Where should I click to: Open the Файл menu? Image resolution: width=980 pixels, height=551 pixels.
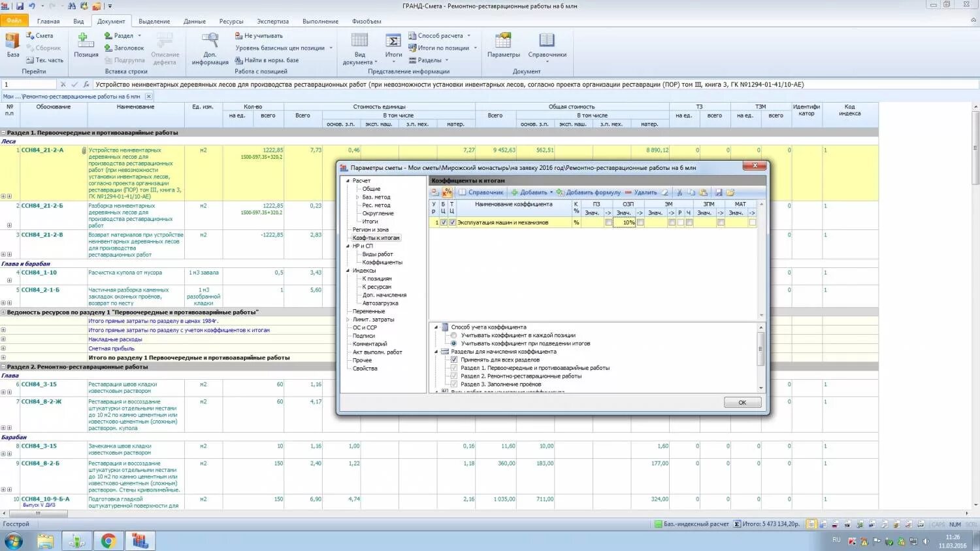point(14,20)
